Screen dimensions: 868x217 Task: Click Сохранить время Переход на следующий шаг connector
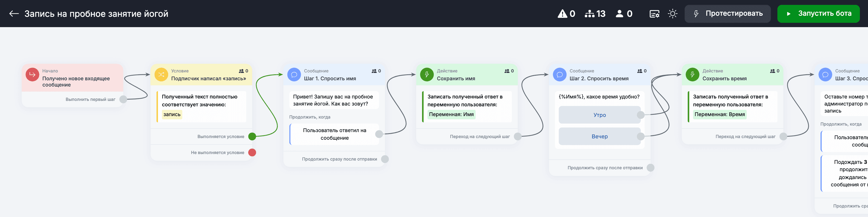point(783,136)
